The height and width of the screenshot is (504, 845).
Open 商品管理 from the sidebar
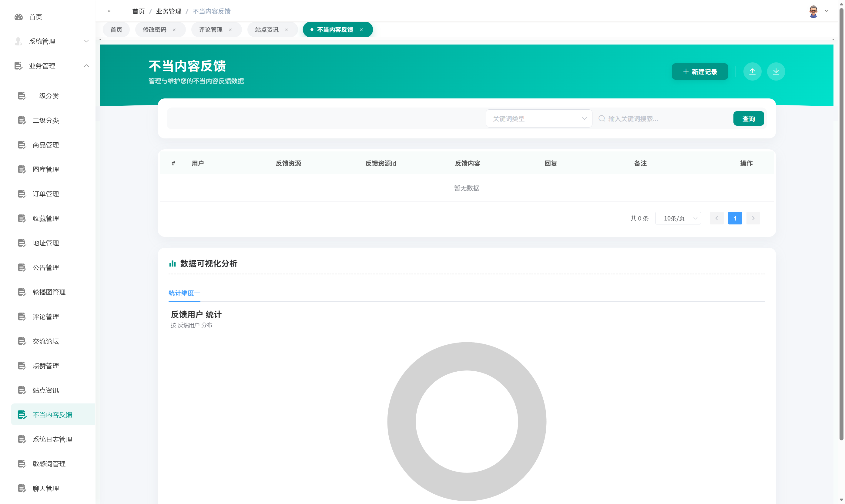coord(45,145)
